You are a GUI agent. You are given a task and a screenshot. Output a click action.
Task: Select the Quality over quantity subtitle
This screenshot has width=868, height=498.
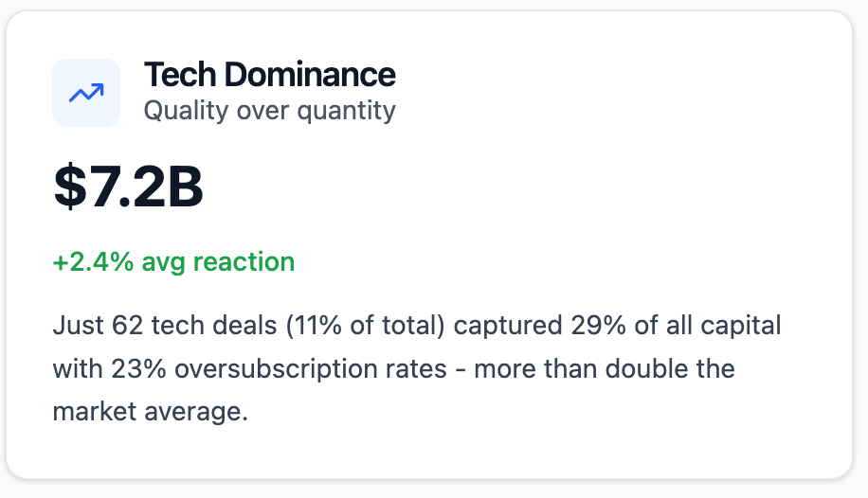point(269,111)
